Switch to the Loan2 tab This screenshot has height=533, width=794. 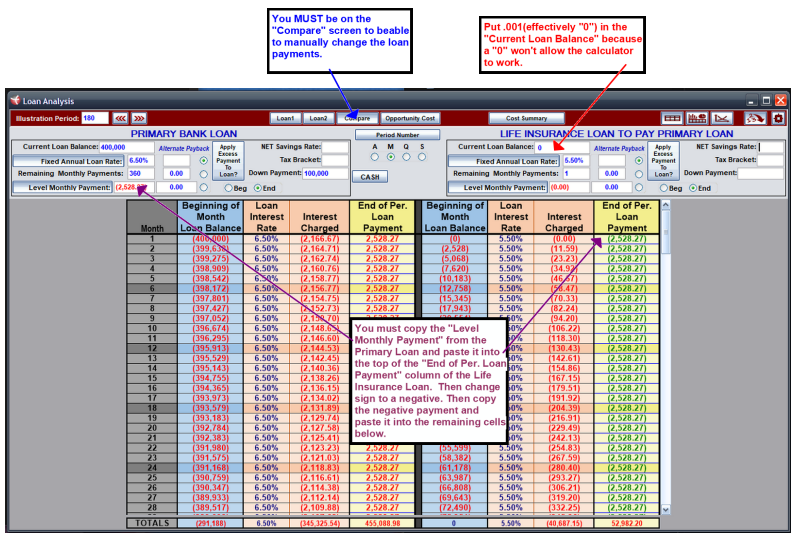coord(319,118)
